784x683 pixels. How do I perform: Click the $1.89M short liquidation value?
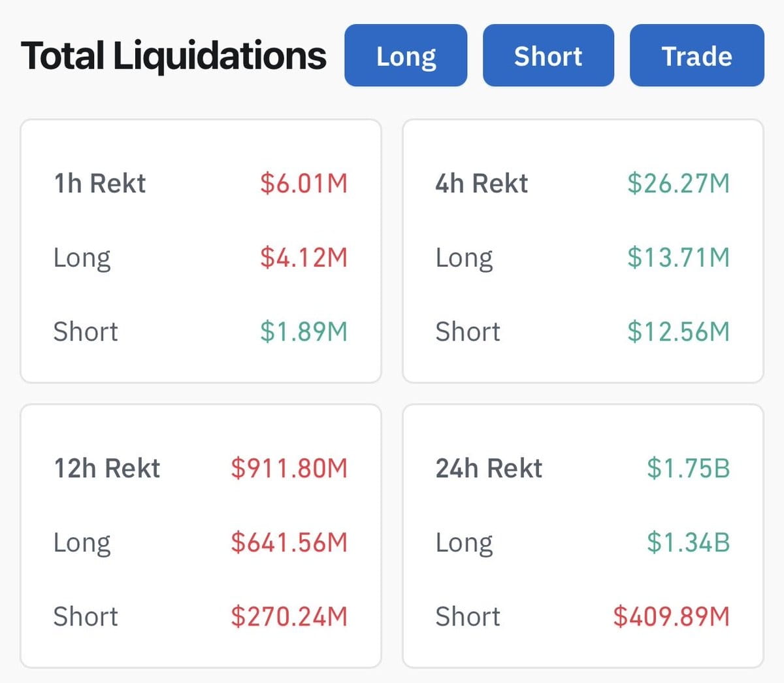(x=304, y=331)
